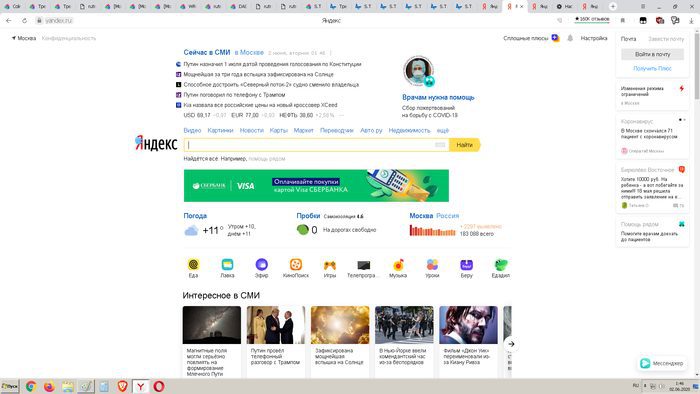Open the Маркет tab above search
Viewport: 700px width, 394px height.
304,130
